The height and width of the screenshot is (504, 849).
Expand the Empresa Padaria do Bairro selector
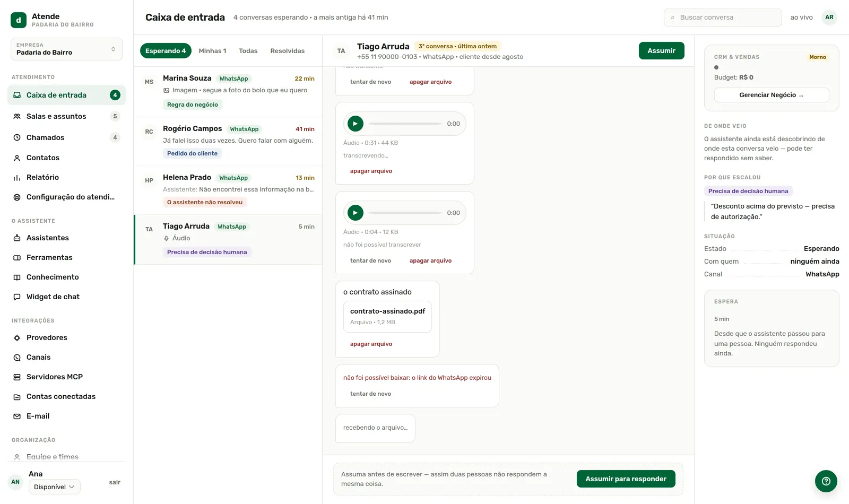pyautogui.click(x=66, y=49)
